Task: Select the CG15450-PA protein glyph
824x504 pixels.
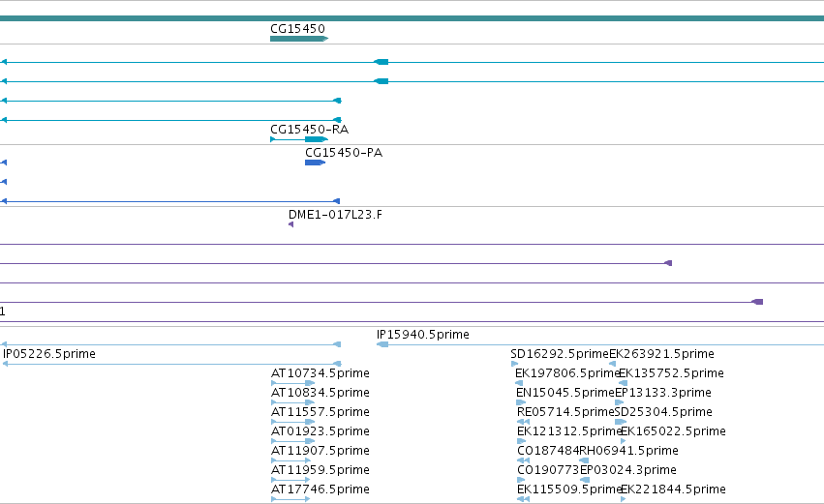Action: pyautogui.click(x=315, y=163)
